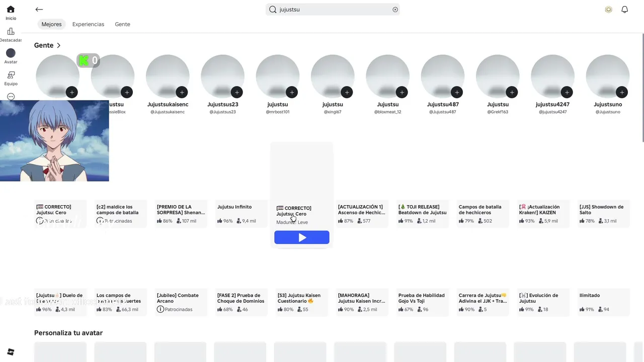The width and height of the screenshot is (644, 362).
Task: Open Los campos de batalla más fuertes
Action: 121,302
